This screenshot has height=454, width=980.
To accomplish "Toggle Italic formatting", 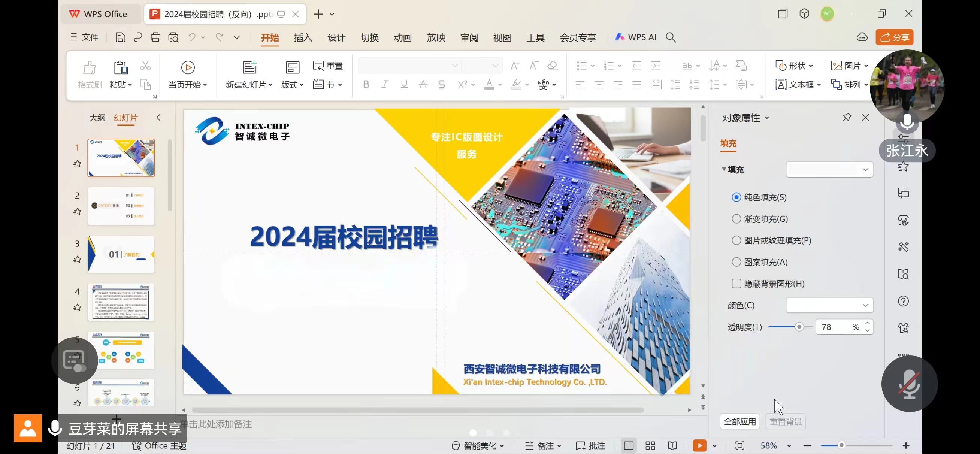I will point(385,84).
